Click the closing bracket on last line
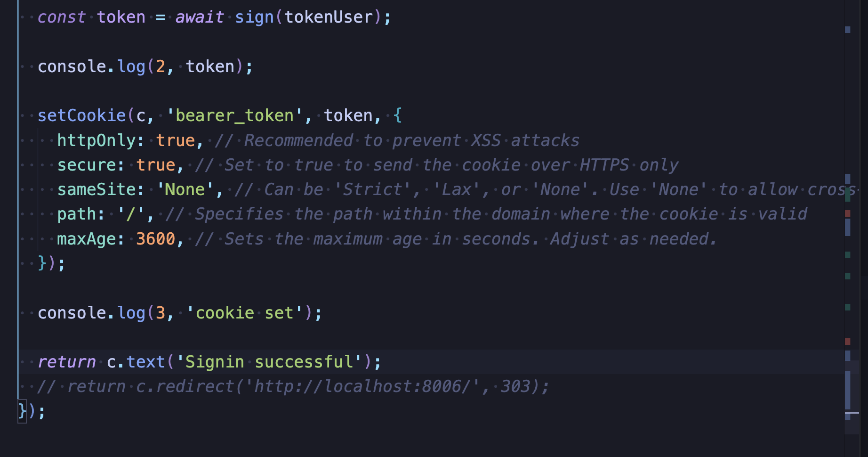This screenshot has width=868, height=457. 22,411
